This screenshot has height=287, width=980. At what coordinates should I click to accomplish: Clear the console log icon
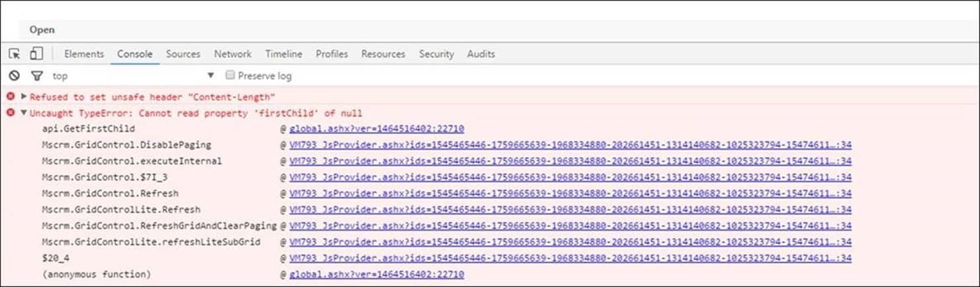click(x=14, y=76)
